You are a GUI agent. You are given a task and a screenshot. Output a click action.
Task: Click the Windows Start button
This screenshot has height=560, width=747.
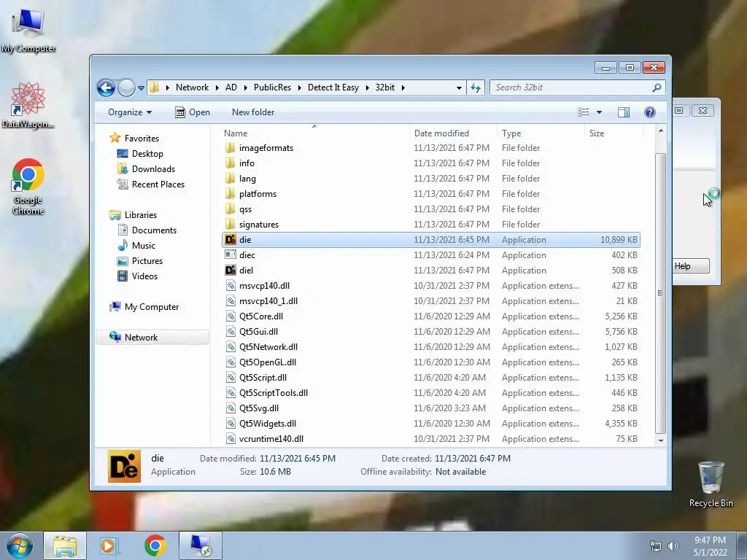[19, 545]
